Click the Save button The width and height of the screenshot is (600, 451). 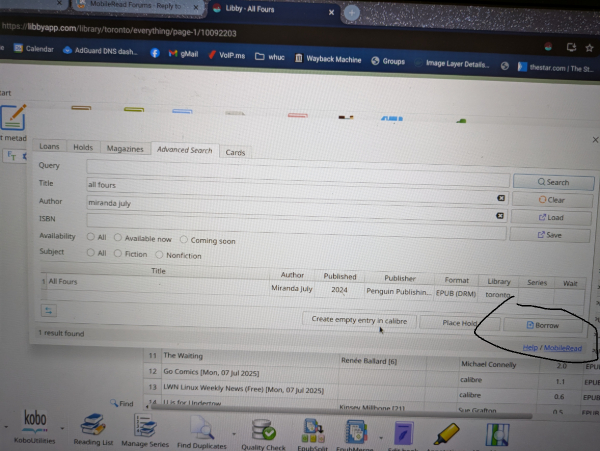pos(549,235)
